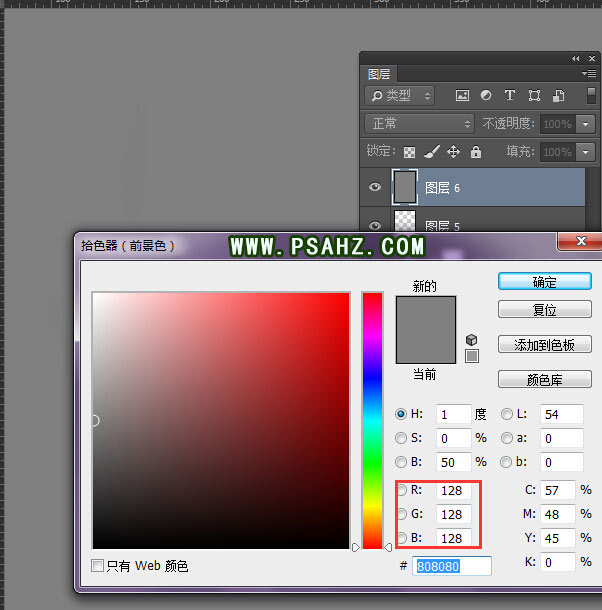Hide 图层 6 with eye icon
This screenshot has width=602, height=610.
375,187
